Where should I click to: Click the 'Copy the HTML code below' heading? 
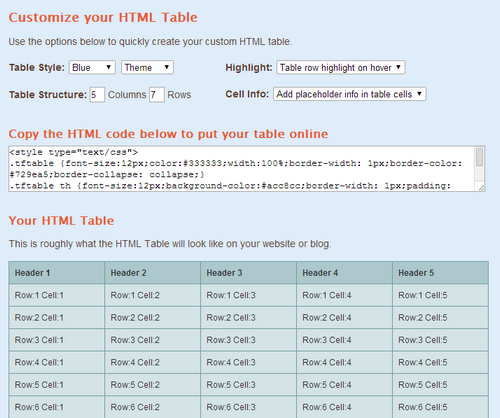tap(168, 134)
